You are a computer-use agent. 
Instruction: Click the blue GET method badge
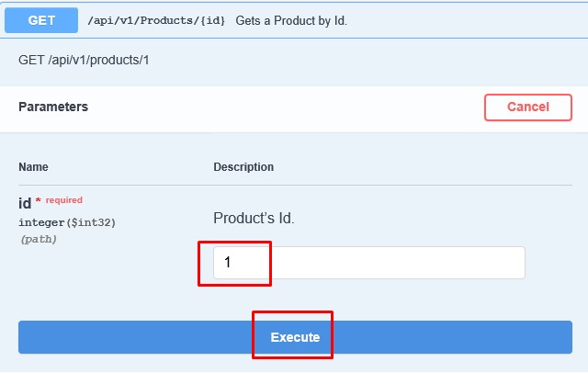click(x=41, y=20)
